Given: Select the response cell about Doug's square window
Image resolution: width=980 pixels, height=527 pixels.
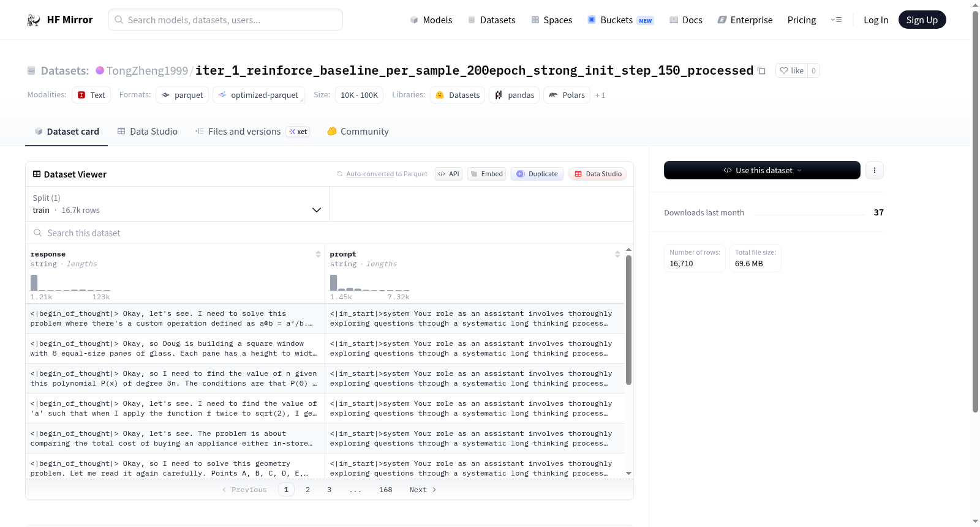Looking at the screenshot, I should tap(175, 349).
